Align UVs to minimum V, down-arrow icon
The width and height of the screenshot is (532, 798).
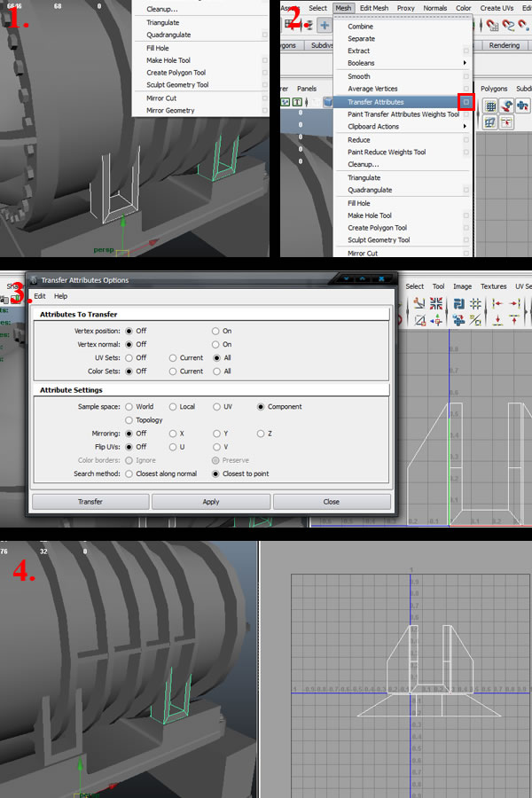(498, 321)
